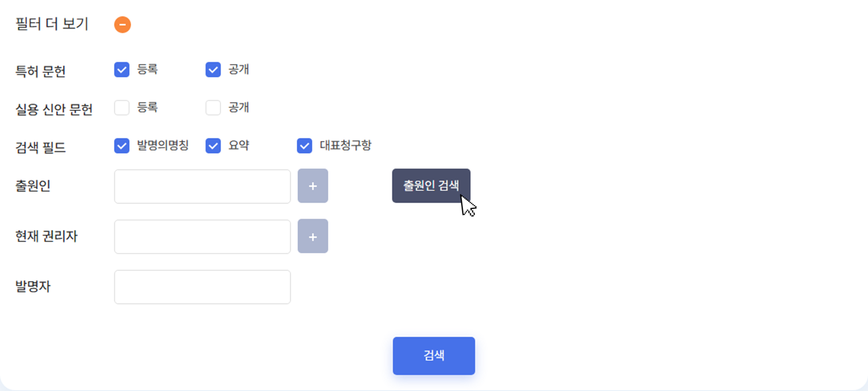Click the plus button beside 출원인 field

pos(313,186)
